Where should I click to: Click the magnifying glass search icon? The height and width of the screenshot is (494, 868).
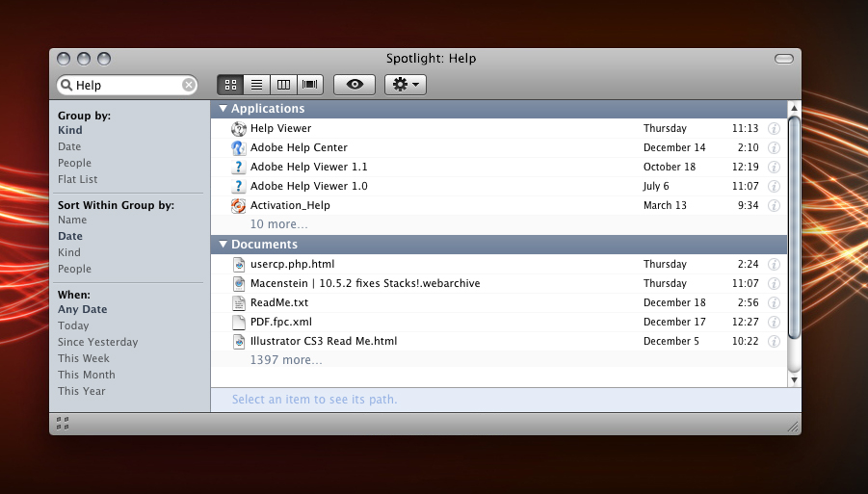[x=66, y=85]
